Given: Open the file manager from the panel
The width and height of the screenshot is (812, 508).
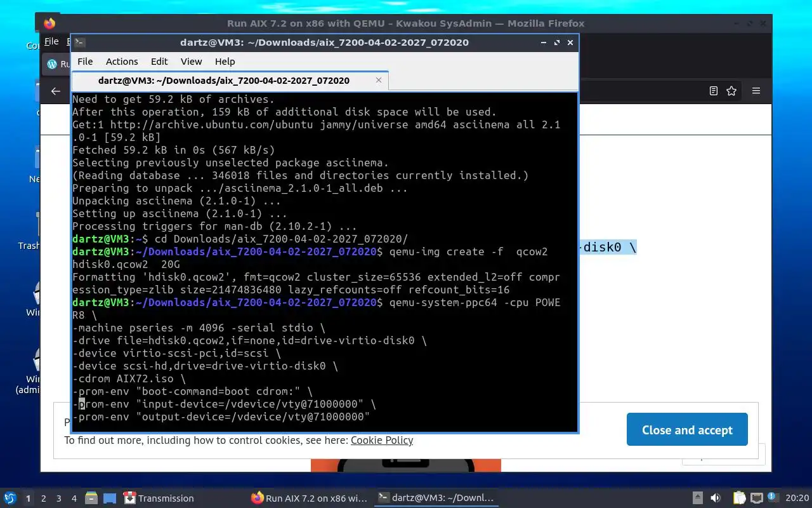Looking at the screenshot, I should (91, 498).
